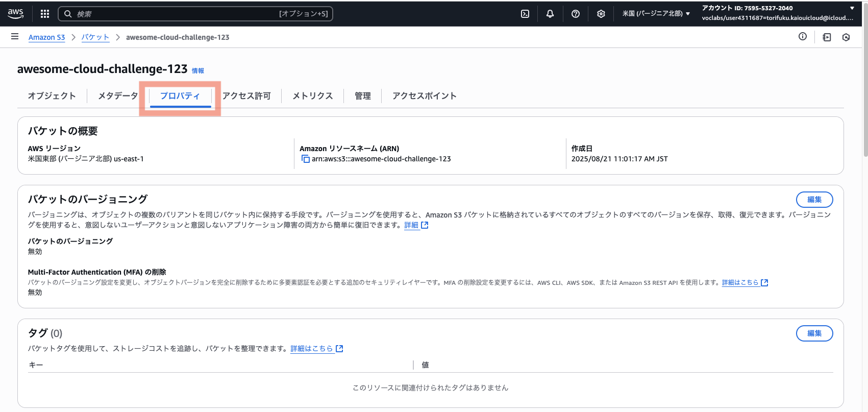
Task: Click the ARN text arn:aws:s3:::awesome-cloud-challenge-123
Action: point(382,159)
